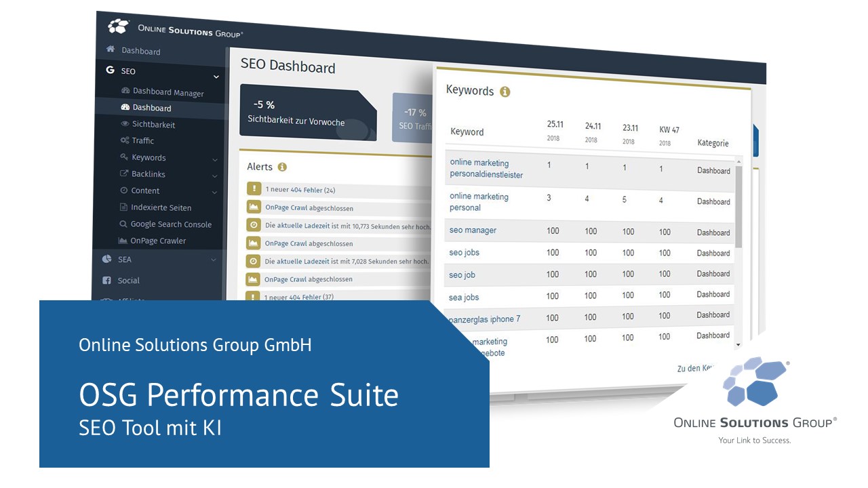The height and width of the screenshot is (488, 868).
Task: Click the scrollbar down arrow in Keywords table
Action: pos(739,344)
